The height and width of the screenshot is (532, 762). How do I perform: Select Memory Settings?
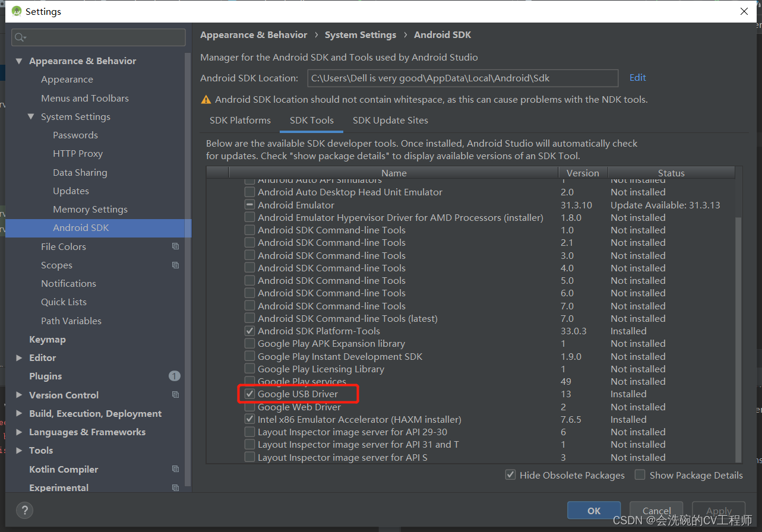[90, 209]
